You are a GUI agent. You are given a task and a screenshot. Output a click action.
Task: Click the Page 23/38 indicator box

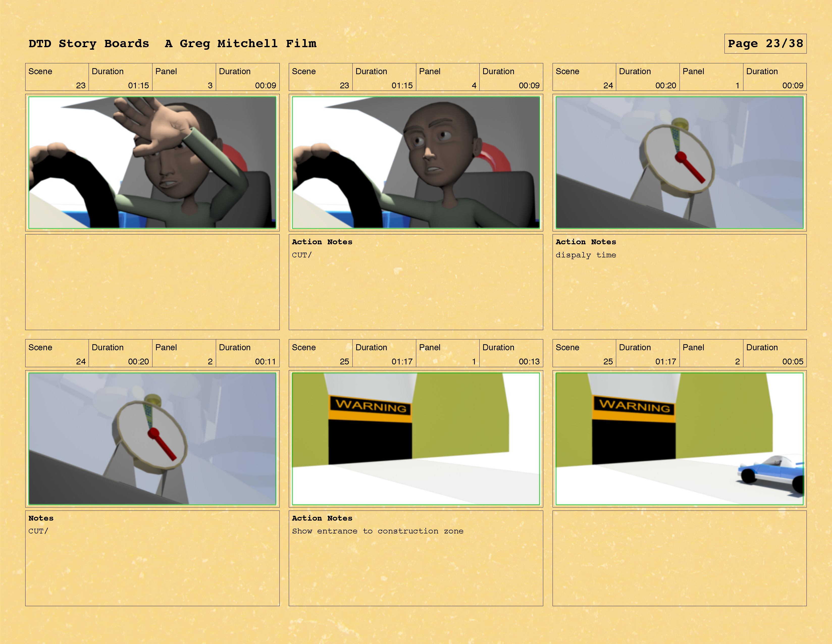pos(765,44)
